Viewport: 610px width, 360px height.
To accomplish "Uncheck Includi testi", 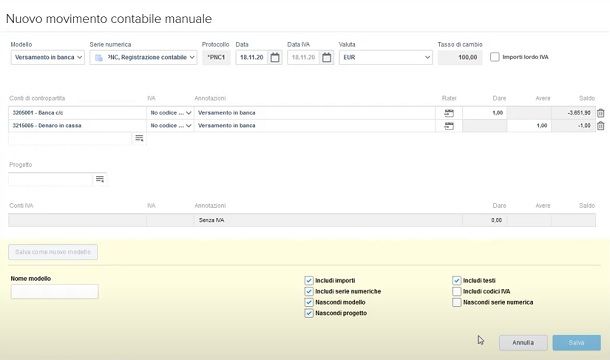I will click(457, 280).
